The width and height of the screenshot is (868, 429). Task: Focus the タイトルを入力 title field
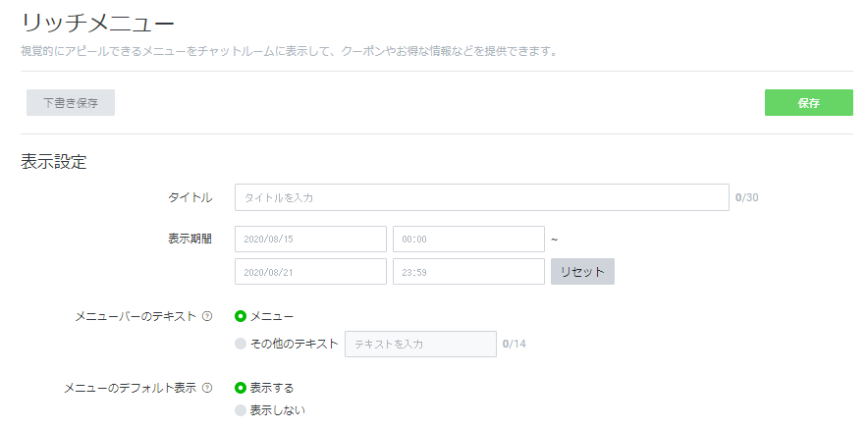481,197
